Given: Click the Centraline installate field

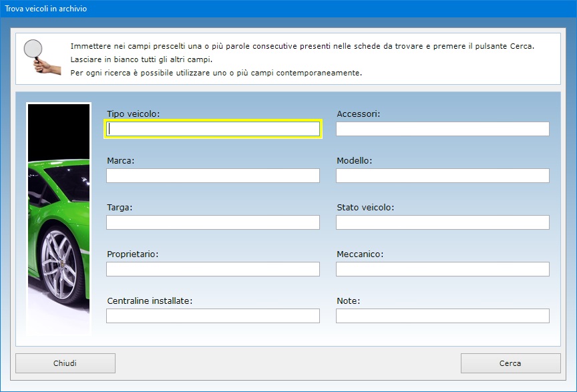Looking at the screenshot, I should 213,316.
